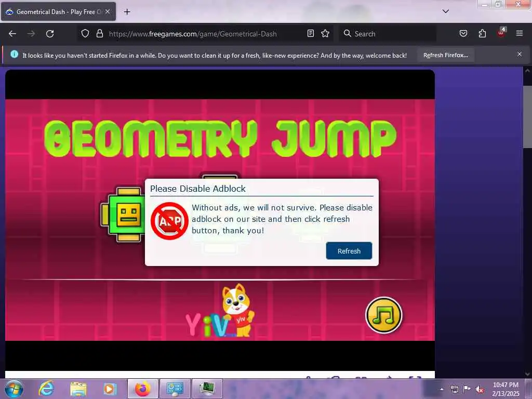Bookmark this page with the star icon
Screen dimensions: 532x399
tap(325, 34)
